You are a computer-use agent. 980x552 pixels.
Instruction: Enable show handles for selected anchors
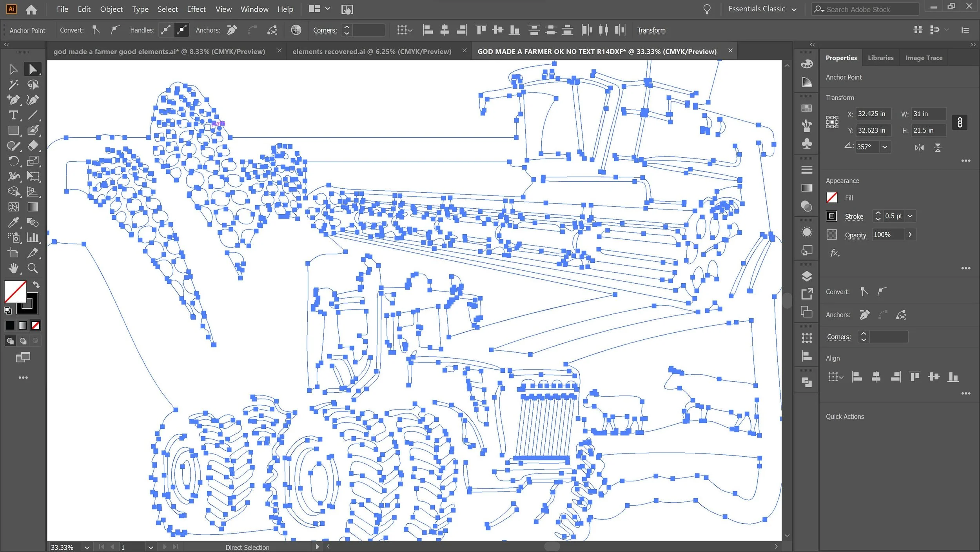click(165, 30)
